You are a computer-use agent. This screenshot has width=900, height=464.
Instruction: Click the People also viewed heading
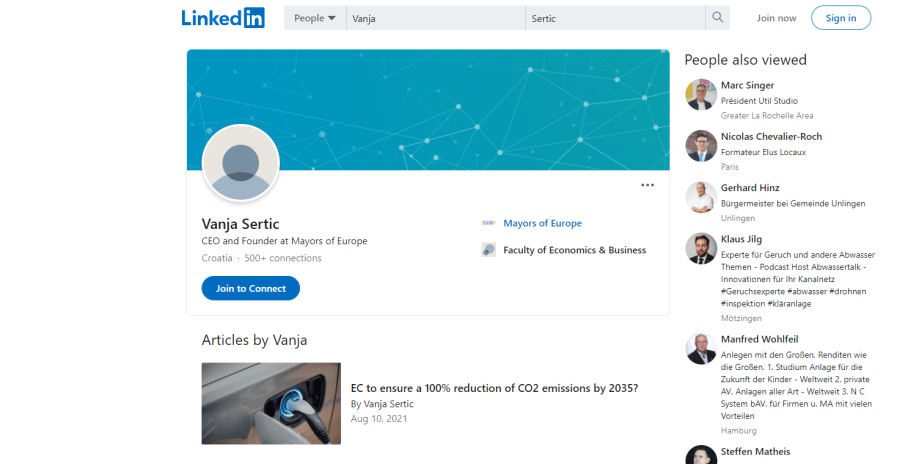click(746, 60)
